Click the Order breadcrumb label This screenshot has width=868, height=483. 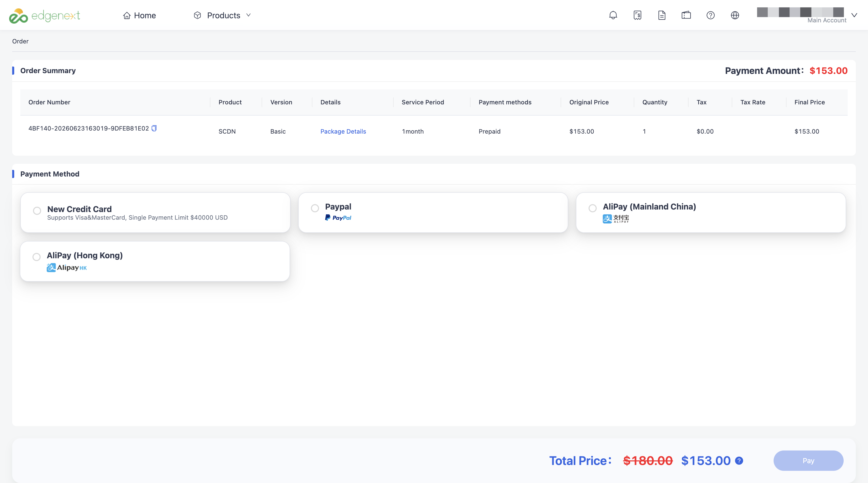20,41
